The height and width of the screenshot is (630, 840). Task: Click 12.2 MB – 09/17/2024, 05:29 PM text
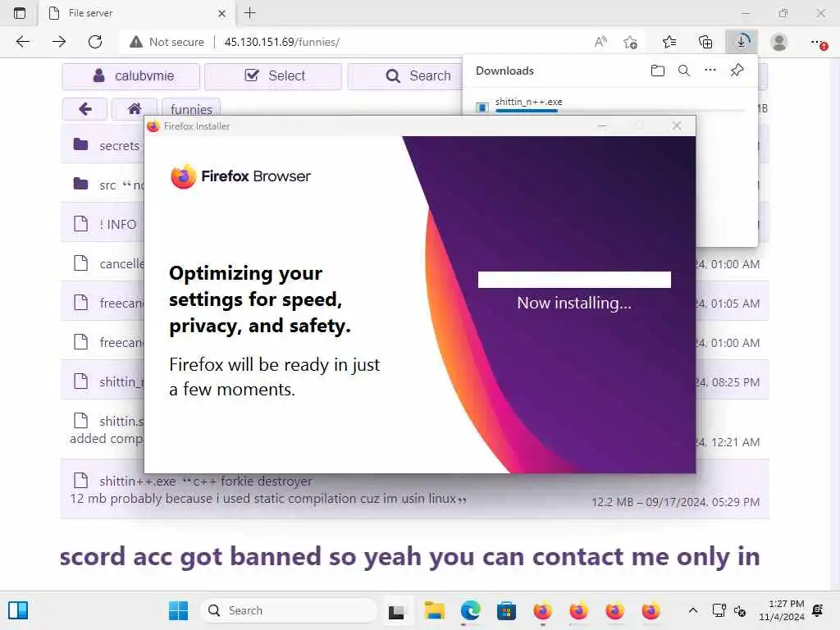[676, 502]
